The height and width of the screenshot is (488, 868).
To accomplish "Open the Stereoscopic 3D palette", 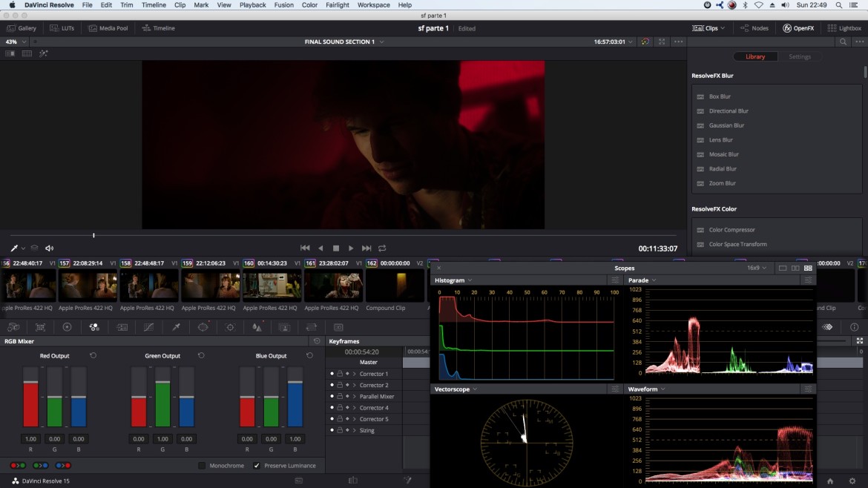I will tap(339, 327).
